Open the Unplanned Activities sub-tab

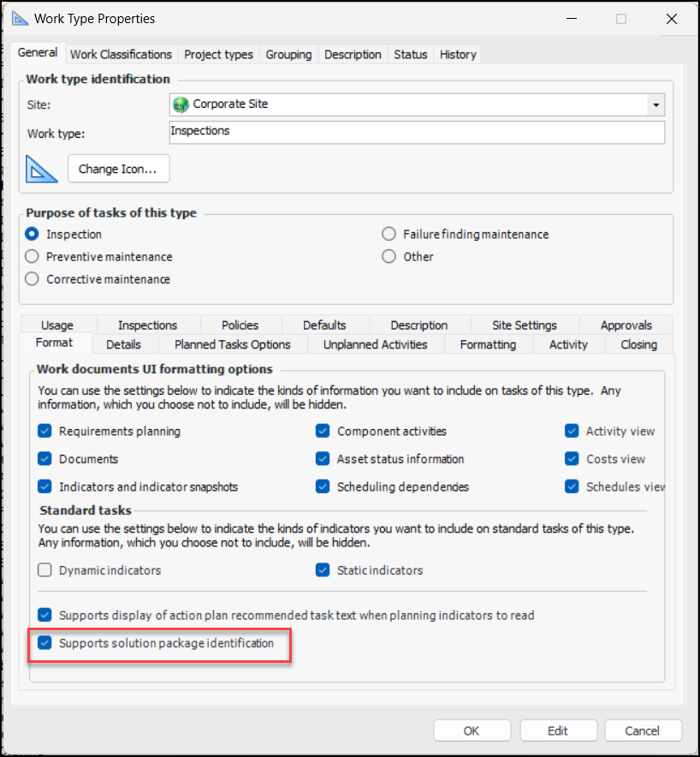click(x=376, y=345)
